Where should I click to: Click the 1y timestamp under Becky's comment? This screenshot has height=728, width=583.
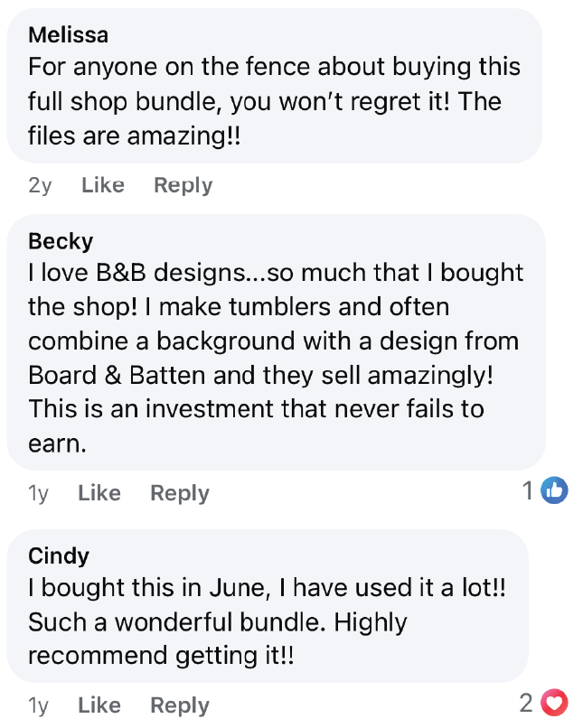coord(39,493)
